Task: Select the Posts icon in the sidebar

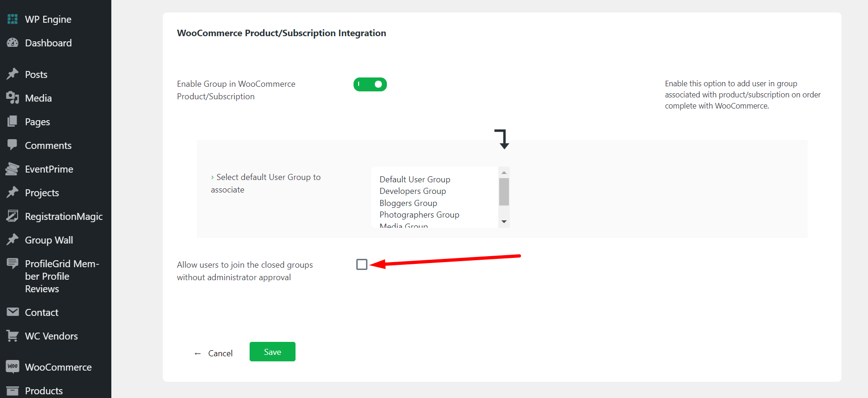Action: point(36,74)
